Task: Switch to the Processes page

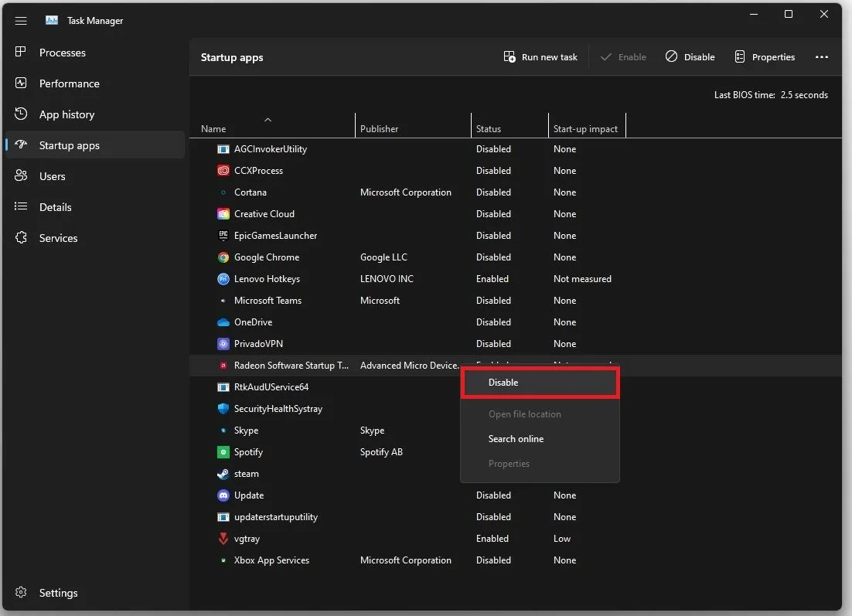Action: pos(95,53)
